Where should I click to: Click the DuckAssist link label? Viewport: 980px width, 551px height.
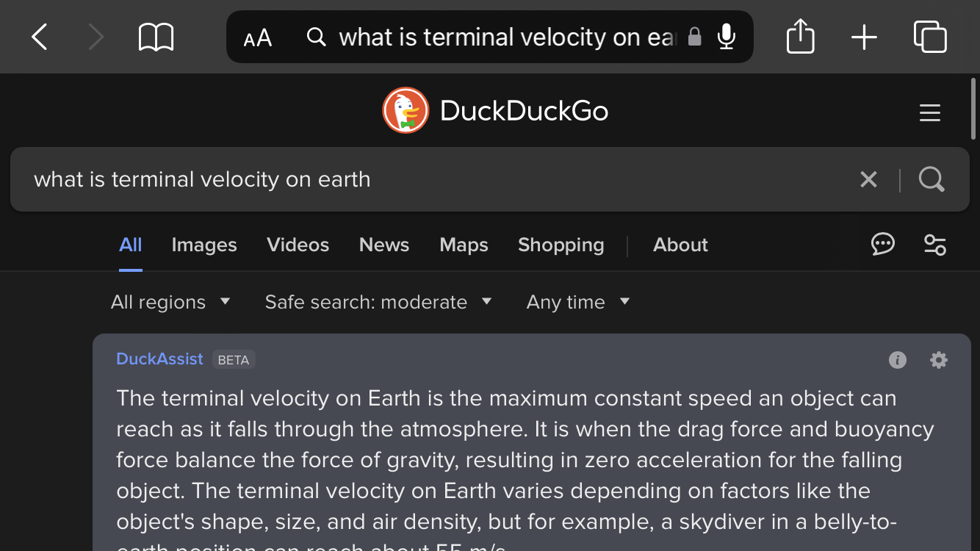[159, 359]
